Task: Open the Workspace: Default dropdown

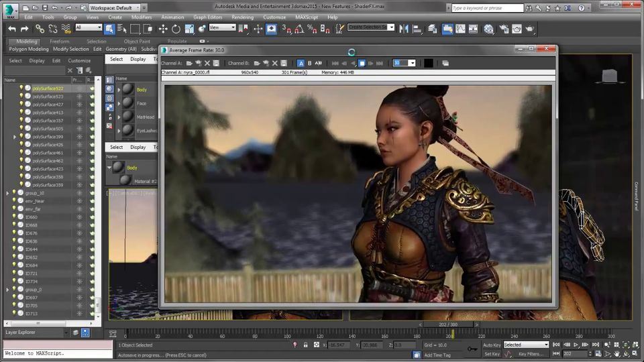Action: pos(115,8)
